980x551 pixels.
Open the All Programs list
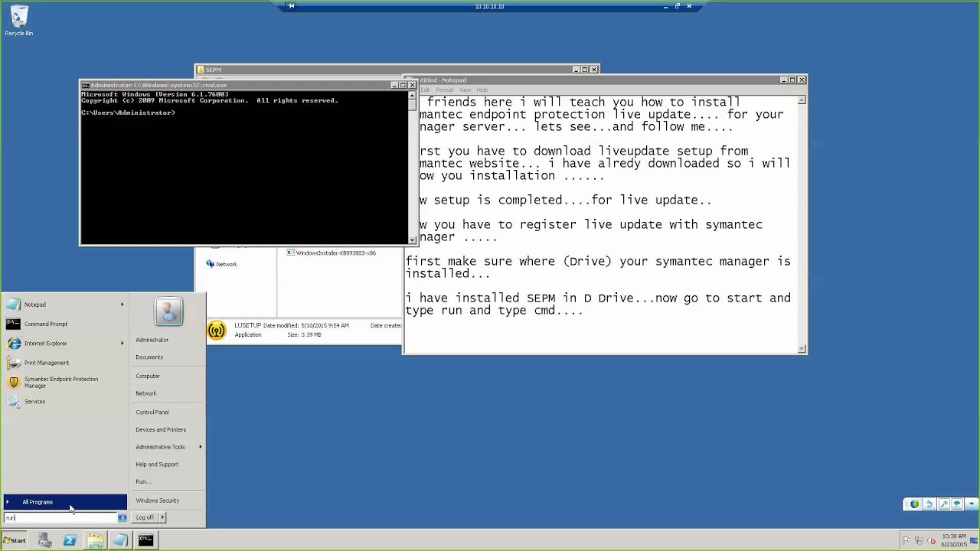pos(64,502)
